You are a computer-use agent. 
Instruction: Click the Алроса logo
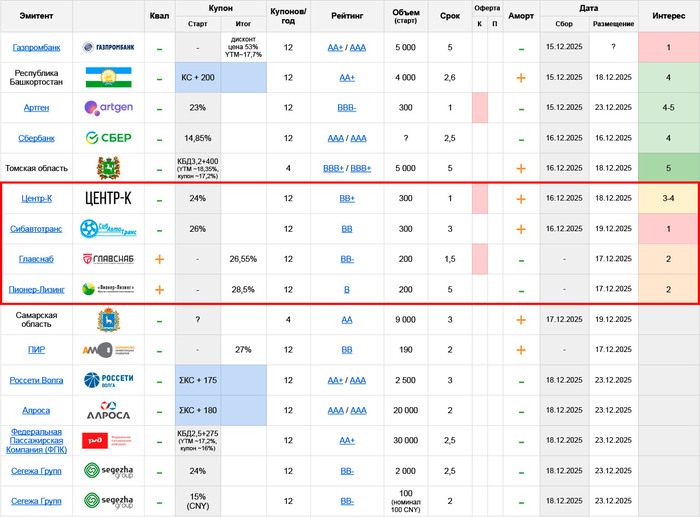[x=108, y=410]
